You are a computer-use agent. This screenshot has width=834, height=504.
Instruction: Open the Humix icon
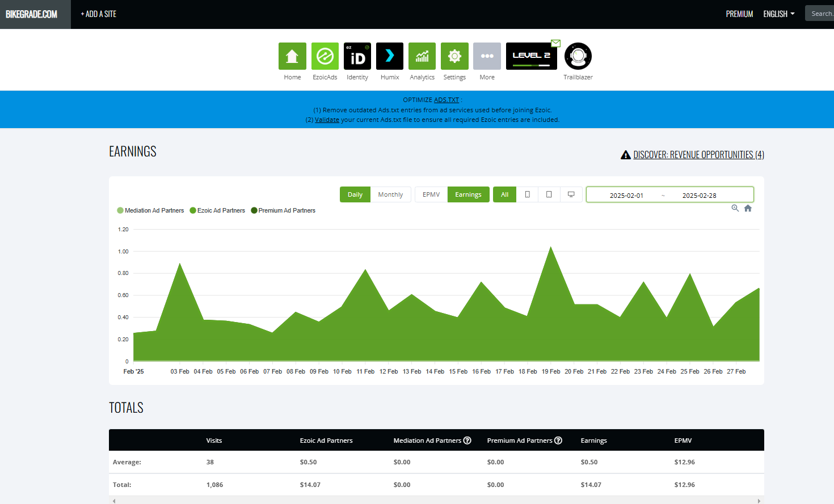pyautogui.click(x=390, y=56)
